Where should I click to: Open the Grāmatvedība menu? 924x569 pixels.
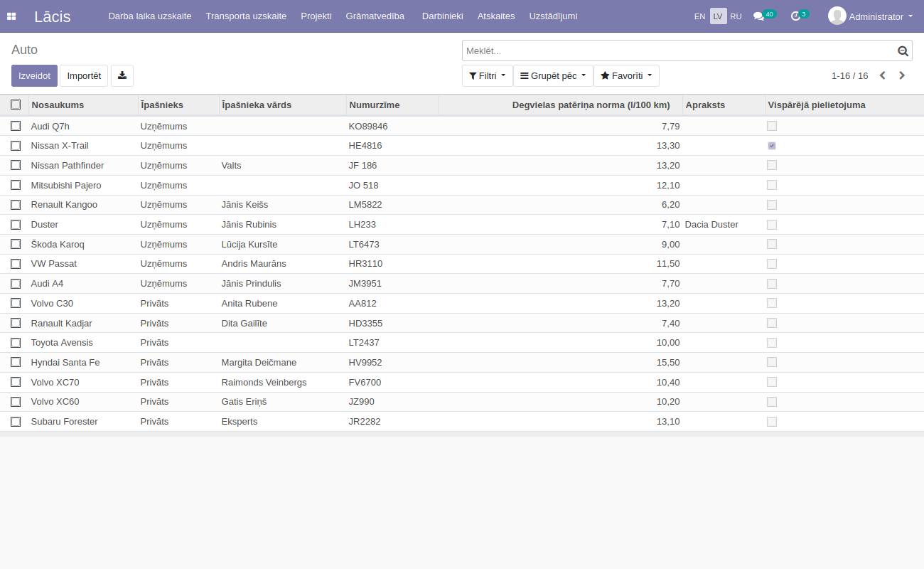pyautogui.click(x=375, y=16)
